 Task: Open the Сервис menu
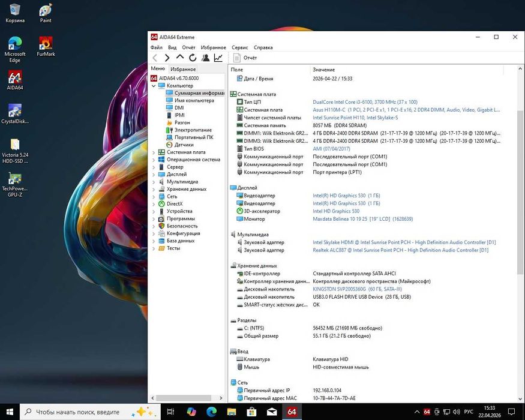pyautogui.click(x=240, y=47)
